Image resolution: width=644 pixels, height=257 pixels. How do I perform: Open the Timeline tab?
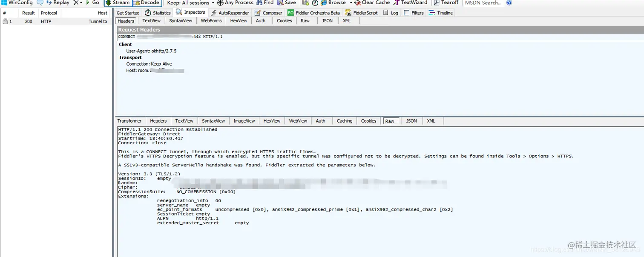click(x=442, y=13)
